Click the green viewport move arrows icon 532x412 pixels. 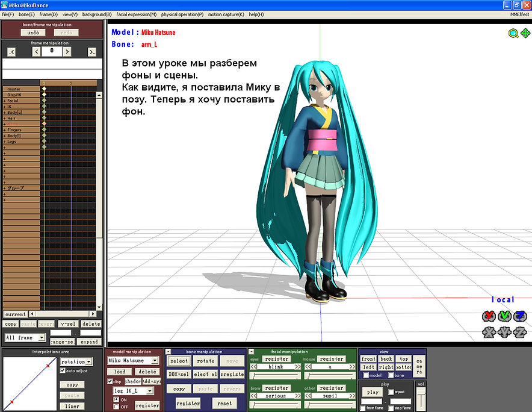[525, 33]
